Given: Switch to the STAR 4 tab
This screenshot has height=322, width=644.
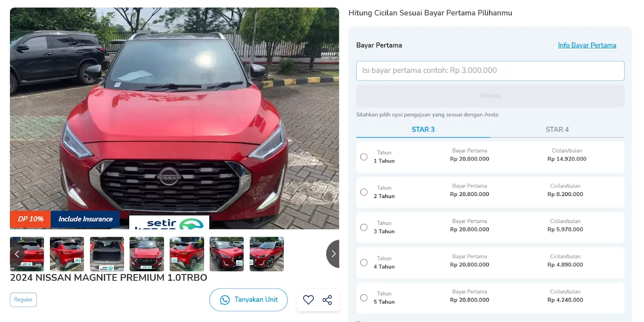Looking at the screenshot, I should tap(557, 130).
